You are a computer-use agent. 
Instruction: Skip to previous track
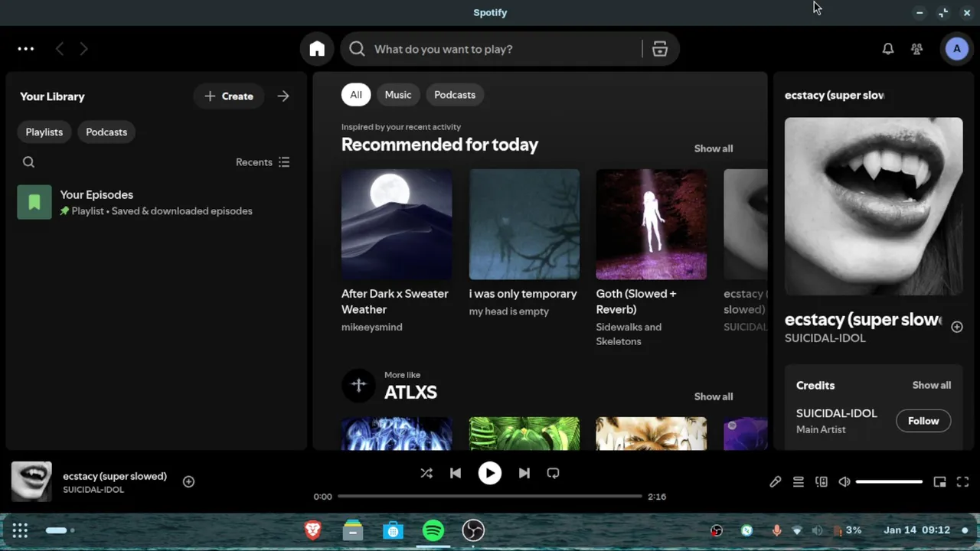pos(456,473)
